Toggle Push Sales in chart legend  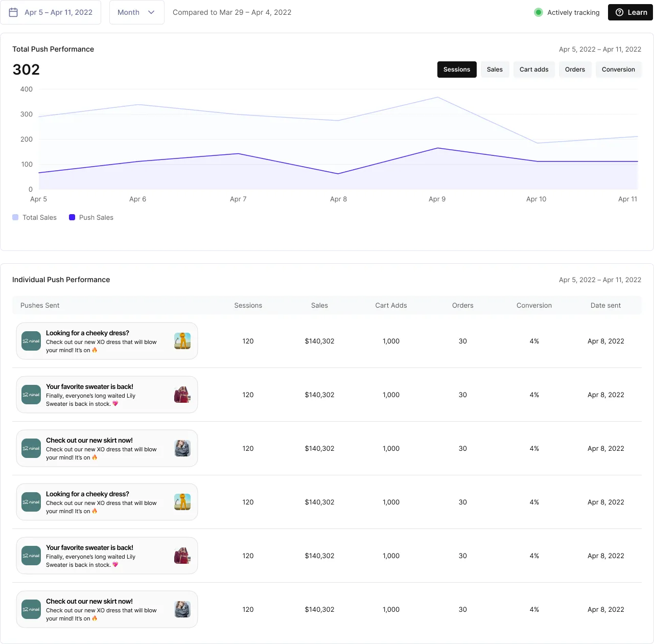click(x=72, y=217)
